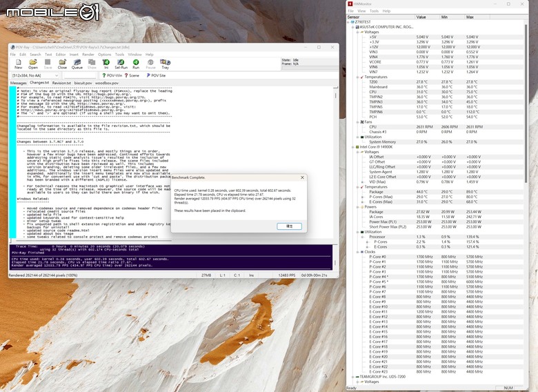The height and width of the screenshot is (392, 538).
Task: Collapse the Intel Core i9 14900K node
Action: [x=352, y=147]
